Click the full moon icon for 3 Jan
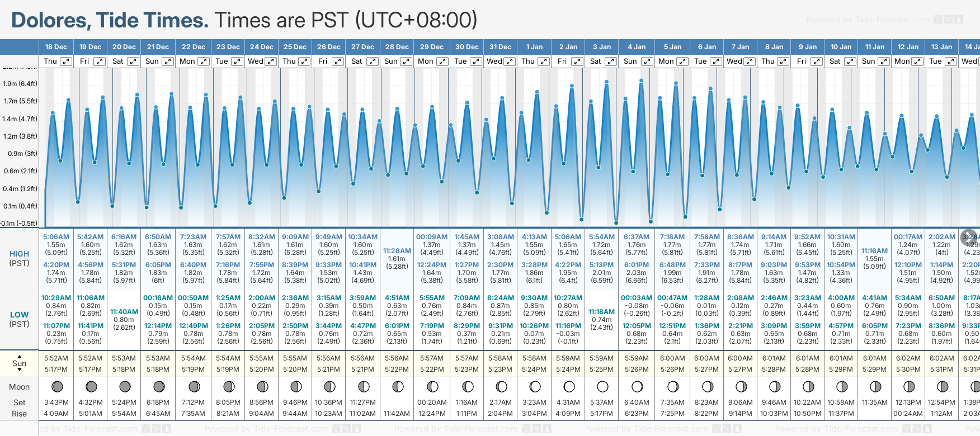Image resolution: width=980 pixels, height=436 pixels. pos(602,386)
